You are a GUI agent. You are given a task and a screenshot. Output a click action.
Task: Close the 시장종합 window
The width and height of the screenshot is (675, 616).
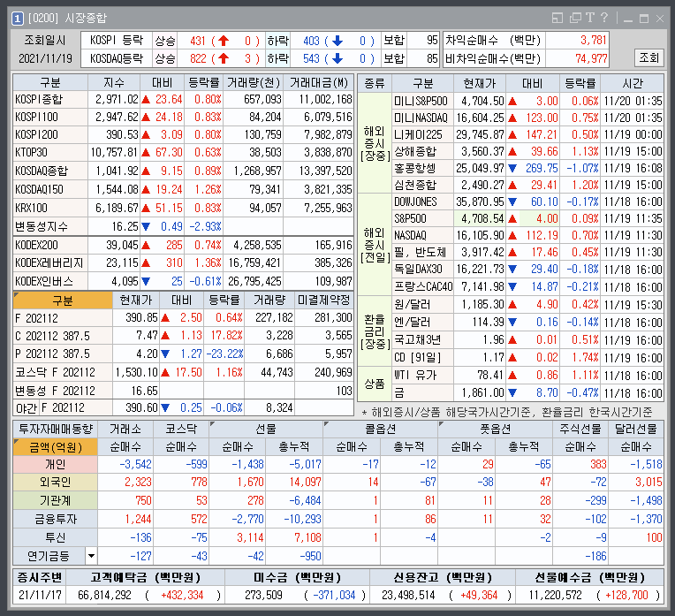pos(660,19)
